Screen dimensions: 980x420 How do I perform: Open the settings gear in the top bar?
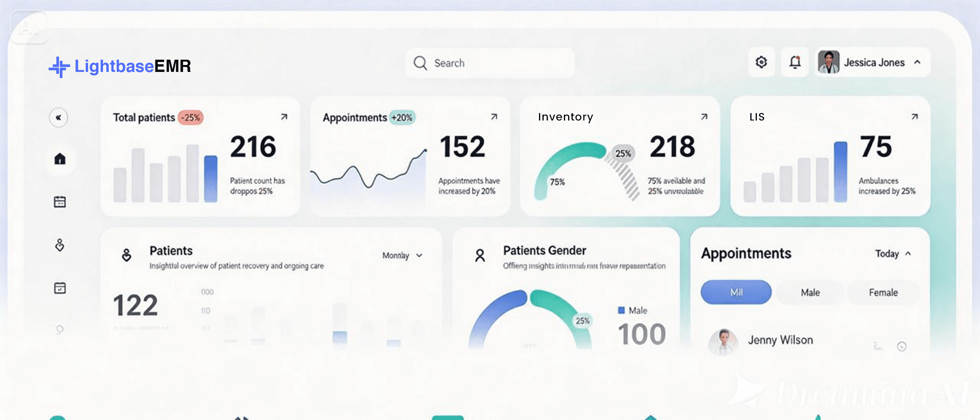pos(761,62)
